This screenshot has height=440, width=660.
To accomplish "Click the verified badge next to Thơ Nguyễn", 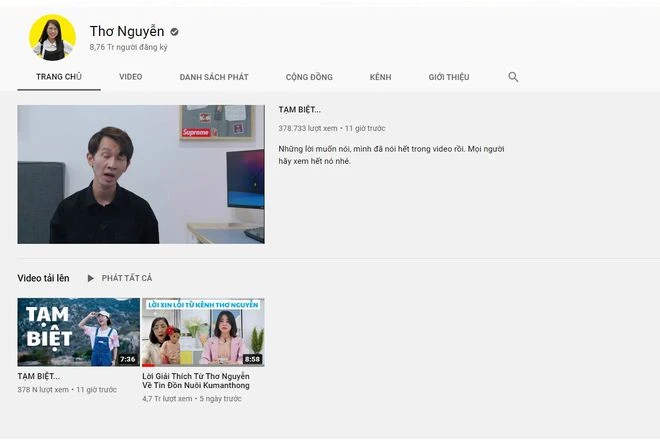I will point(174,32).
